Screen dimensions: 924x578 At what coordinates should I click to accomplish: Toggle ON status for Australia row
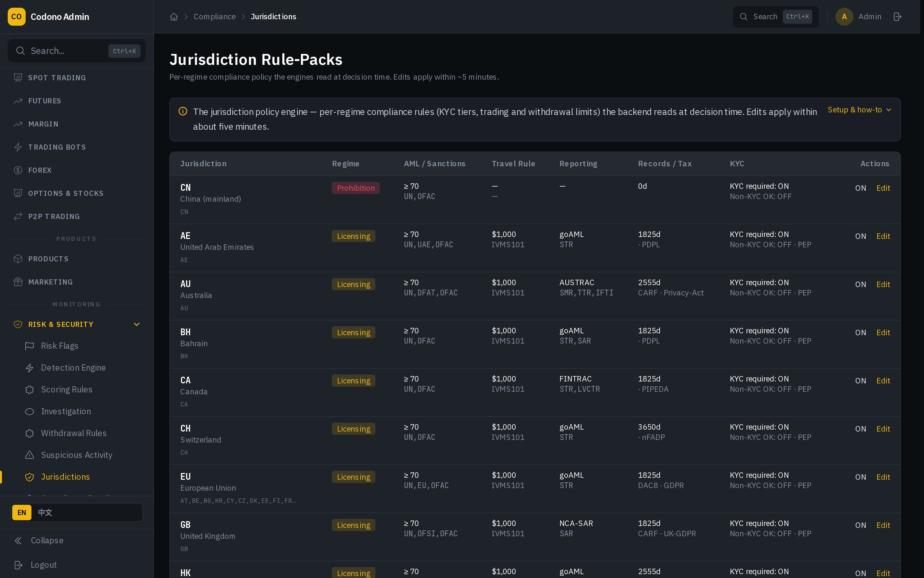860,285
